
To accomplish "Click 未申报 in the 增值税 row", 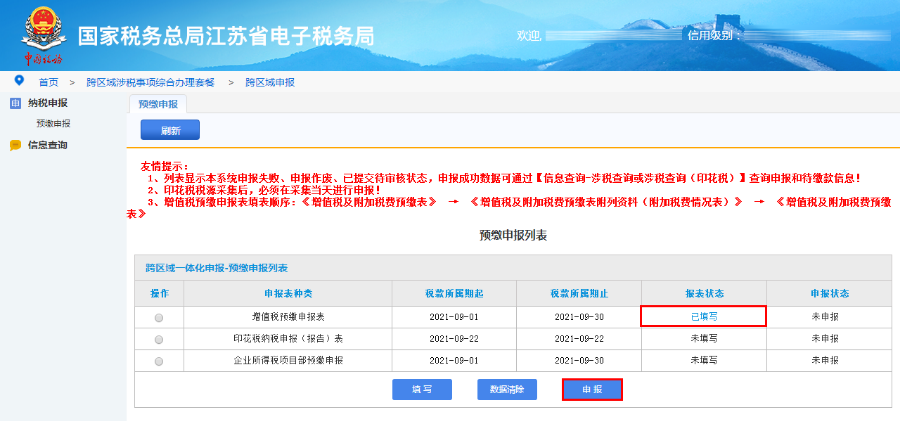I will [x=825, y=317].
